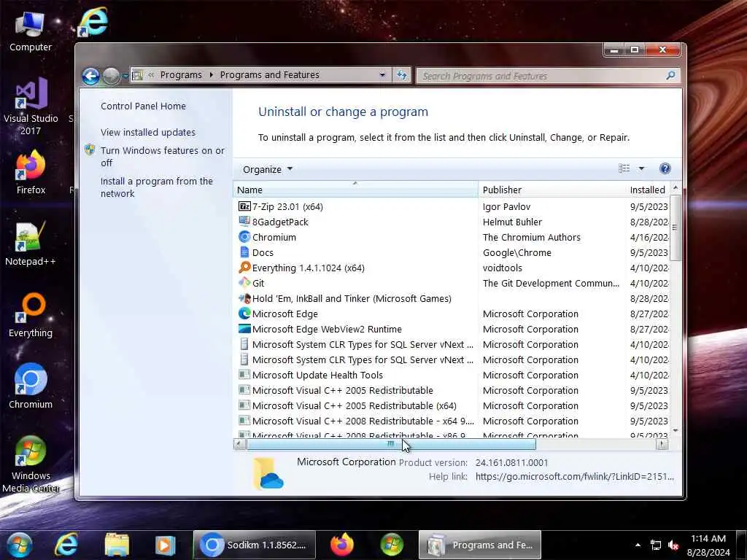Click the search magnifier icon
Screen dimensions: 747x560
670,75
